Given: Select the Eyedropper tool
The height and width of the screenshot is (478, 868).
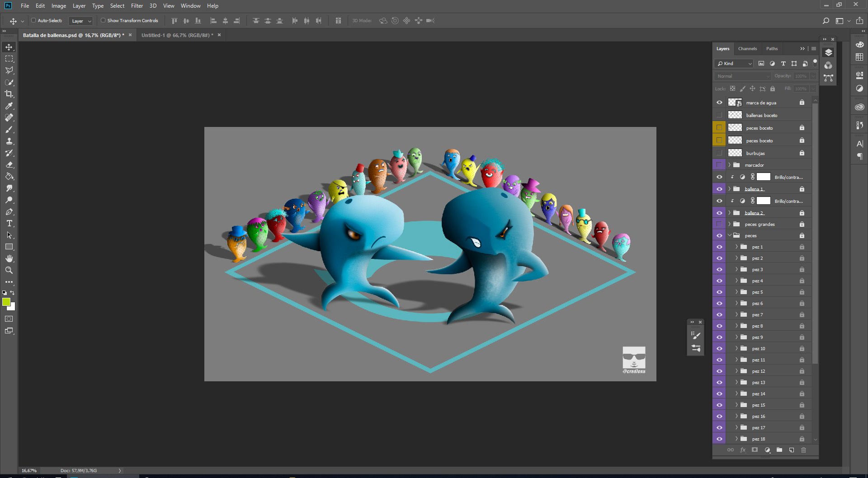Looking at the screenshot, I should [x=9, y=106].
